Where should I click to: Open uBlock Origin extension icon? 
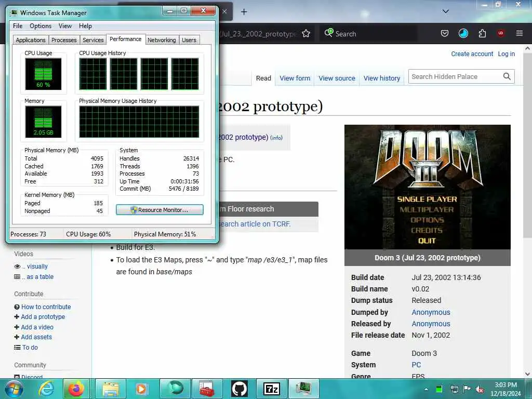501,33
